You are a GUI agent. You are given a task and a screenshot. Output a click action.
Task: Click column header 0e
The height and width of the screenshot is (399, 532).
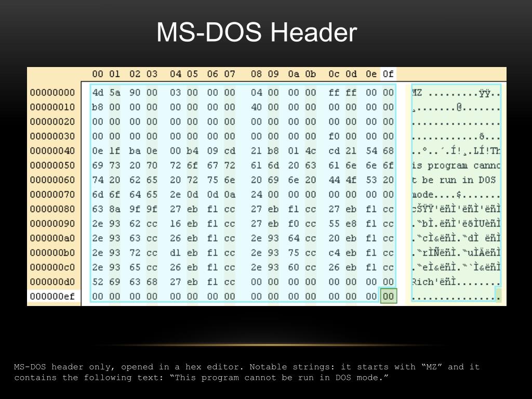click(371, 74)
